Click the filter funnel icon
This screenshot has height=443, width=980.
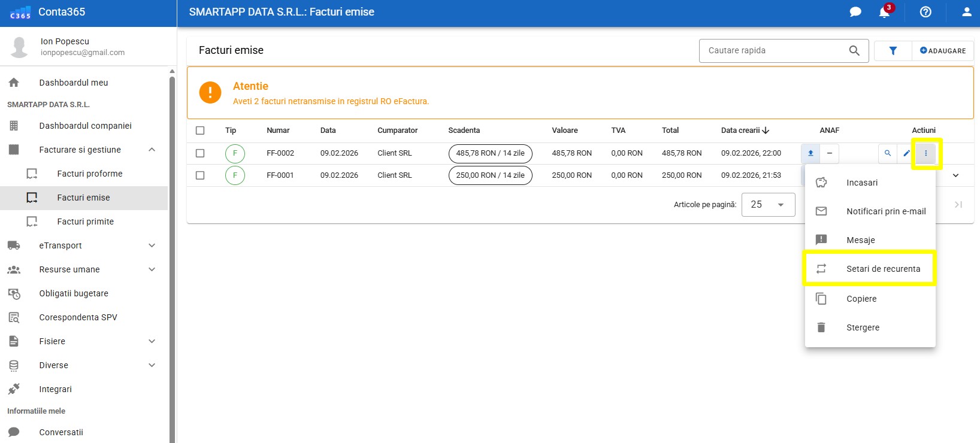tap(893, 51)
